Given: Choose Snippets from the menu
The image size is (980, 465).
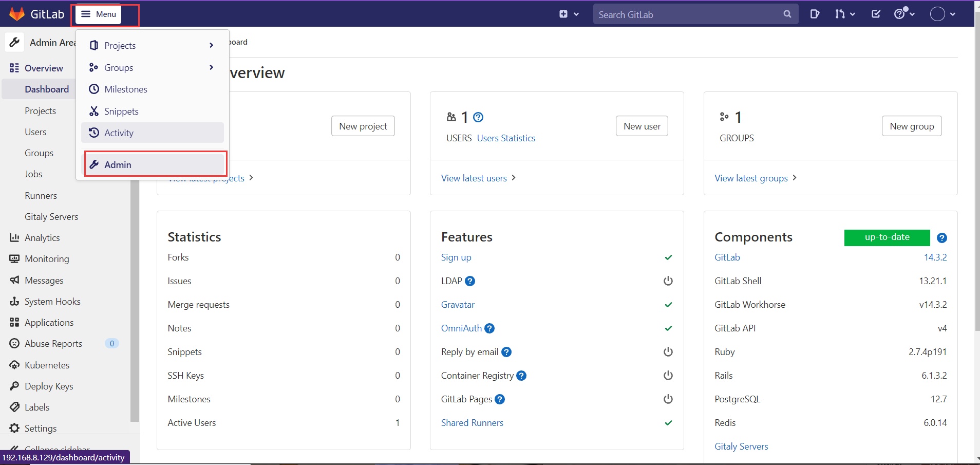Looking at the screenshot, I should 153,111.
